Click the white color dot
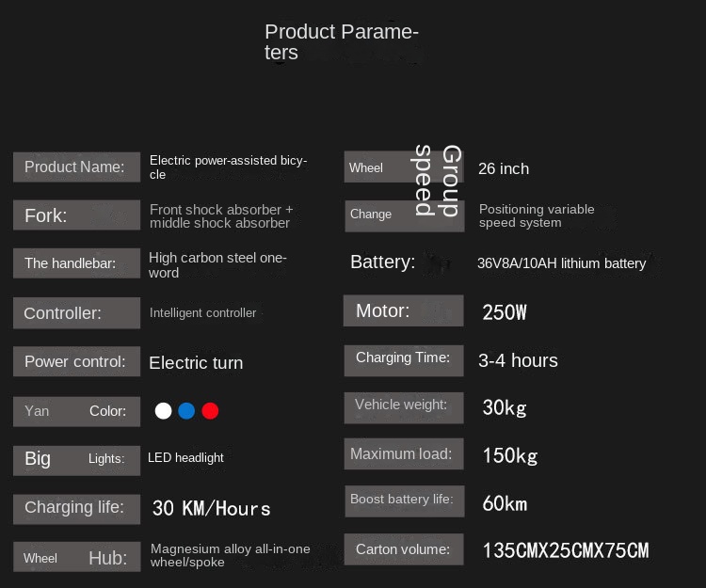 tap(164, 410)
